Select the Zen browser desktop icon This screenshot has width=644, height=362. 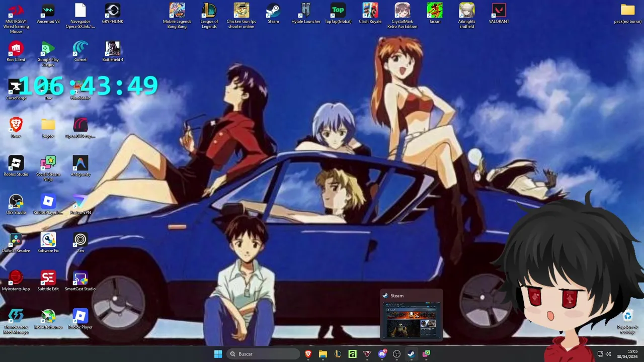click(x=80, y=243)
